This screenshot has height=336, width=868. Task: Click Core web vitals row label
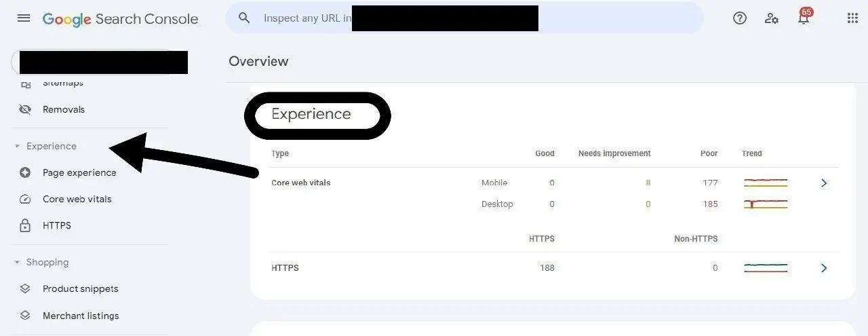[301, 183]
